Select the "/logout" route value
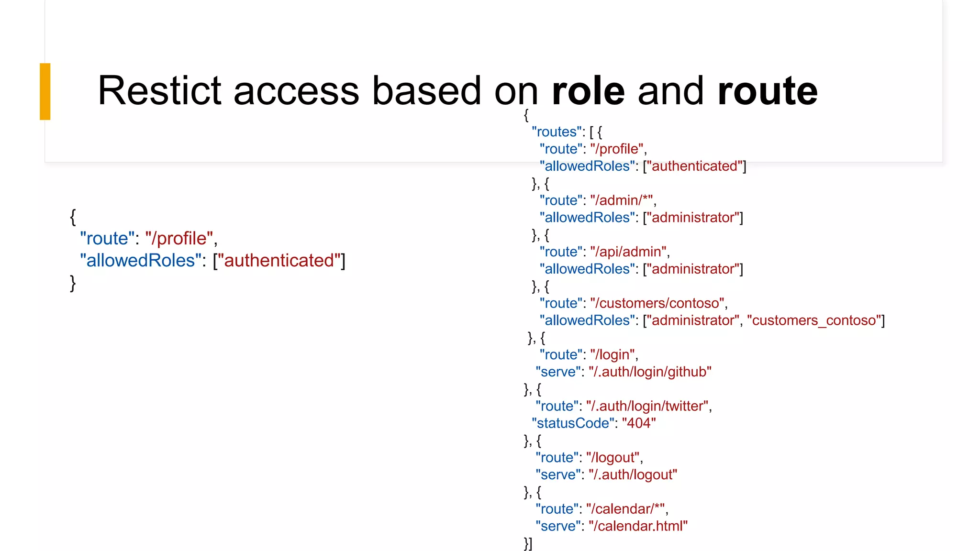 point(612,458)
